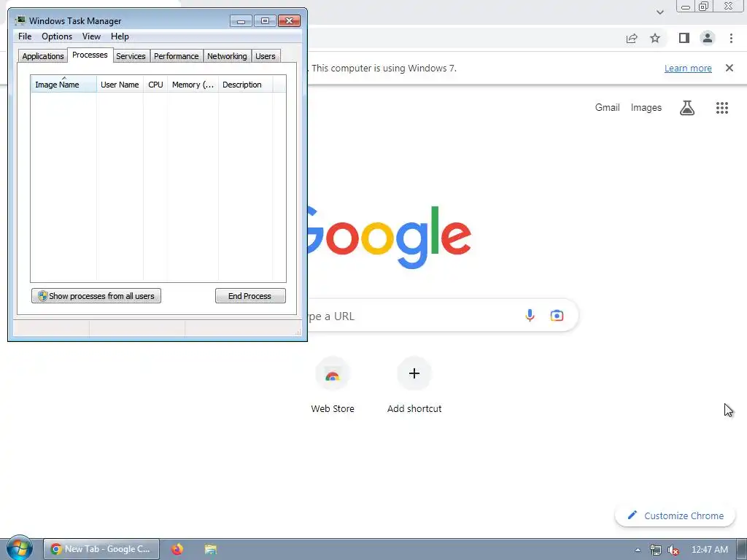Click the End Process button

[250, 296]
